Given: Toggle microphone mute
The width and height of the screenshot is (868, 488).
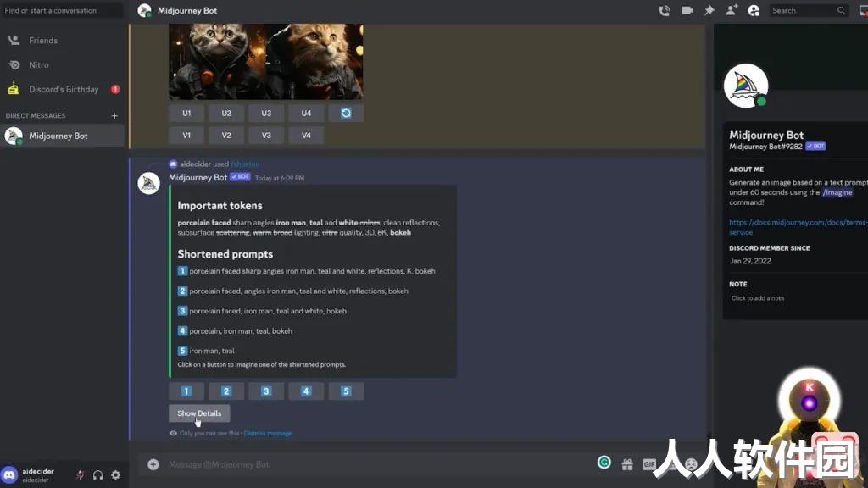Looking at the screenshot, I should coord(81,474).
